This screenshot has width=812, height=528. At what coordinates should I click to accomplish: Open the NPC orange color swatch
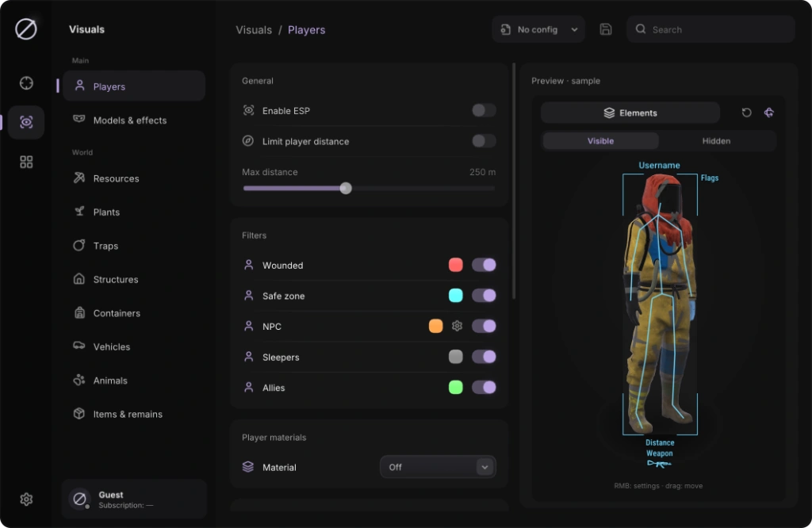tap(436, 326)
